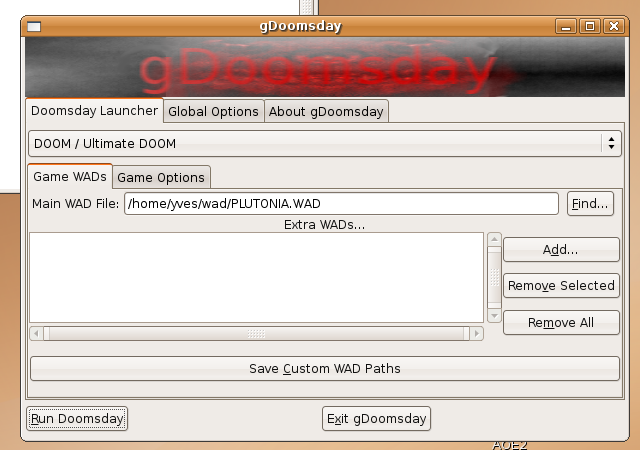640x450 pixels.
Task: Switch to the Game Options tab
Action: pyautogui.click(x=161, y=178)
